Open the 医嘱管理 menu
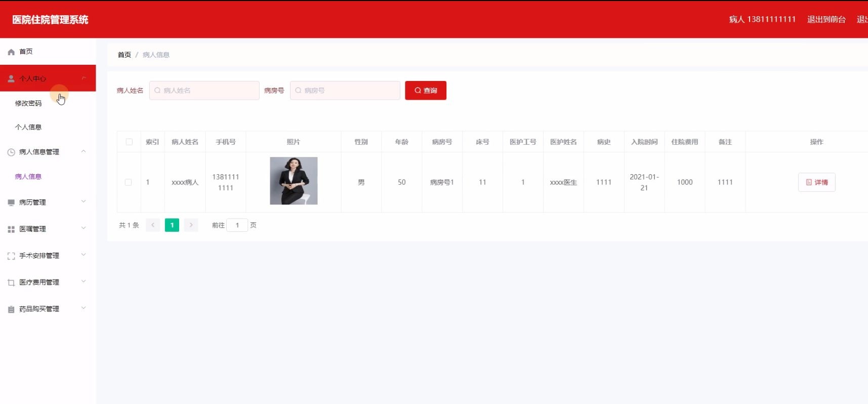This screenshot has width=868, height=404. [x=48, y=229]
